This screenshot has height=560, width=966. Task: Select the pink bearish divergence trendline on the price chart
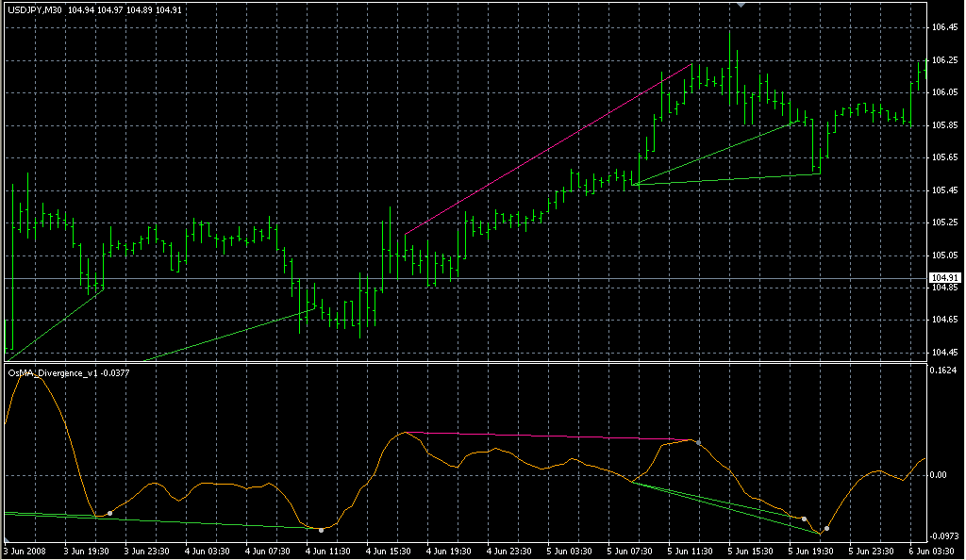click(548, 149)
